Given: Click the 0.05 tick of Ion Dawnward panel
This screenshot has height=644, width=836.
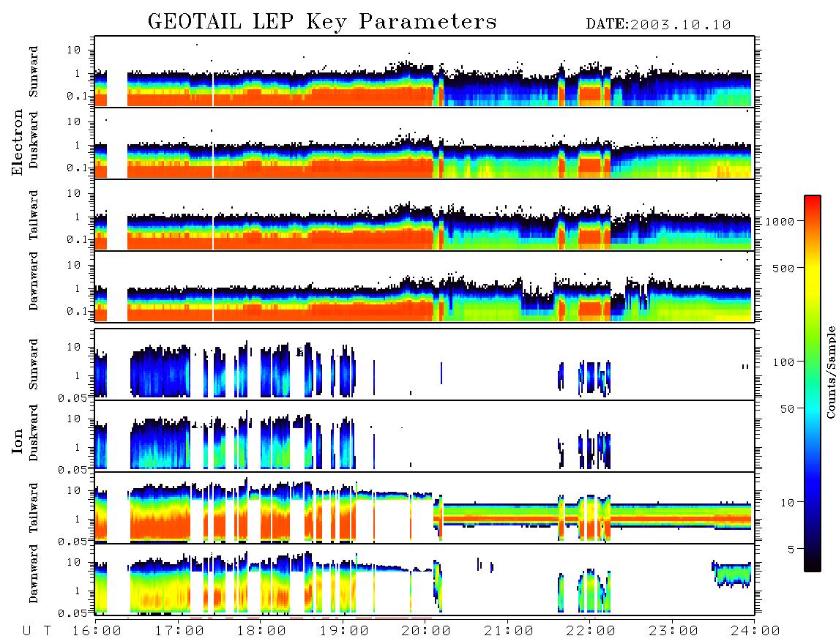Looking at the screenshot, I should point(72,613).
